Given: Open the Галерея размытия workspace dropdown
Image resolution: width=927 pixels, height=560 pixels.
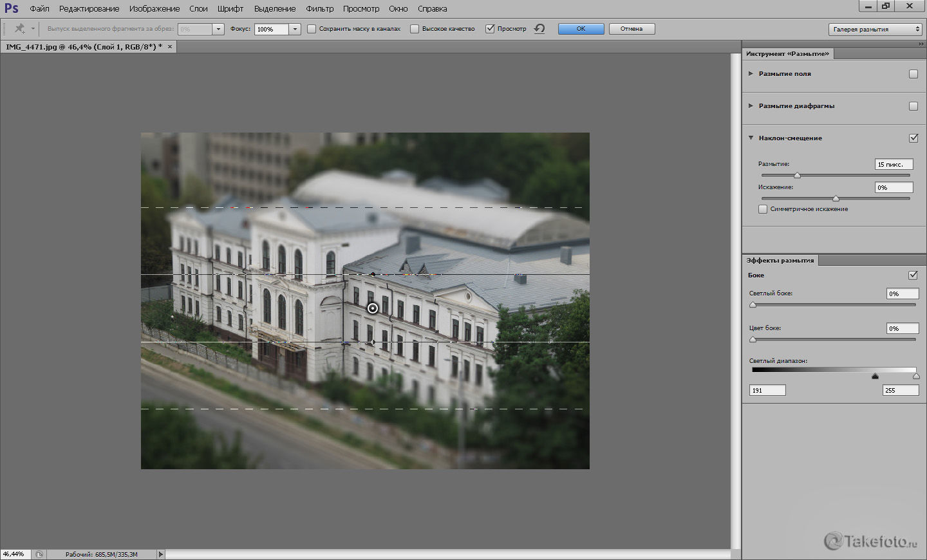Looking at the screenshot, I should coord(875,29).
